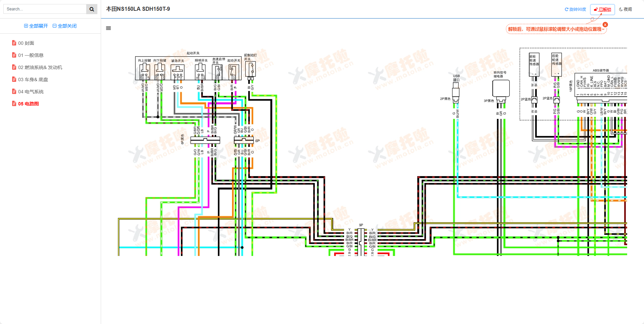Click the 转向信号继电器 relay symbol

coord(501,89)
